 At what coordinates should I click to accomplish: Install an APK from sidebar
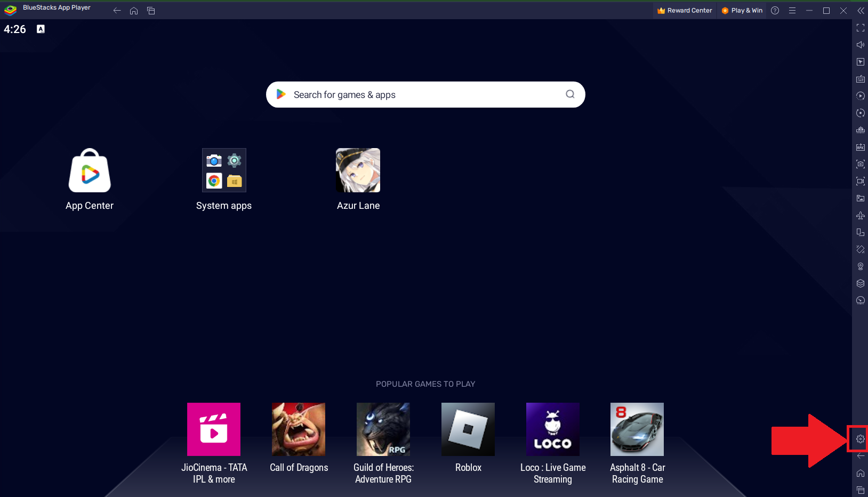(861, 147)
